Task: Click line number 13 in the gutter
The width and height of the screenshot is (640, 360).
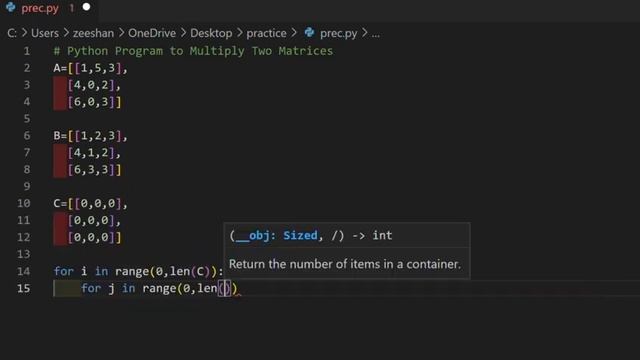Action: pyautogui.click(x=24, y=254)
